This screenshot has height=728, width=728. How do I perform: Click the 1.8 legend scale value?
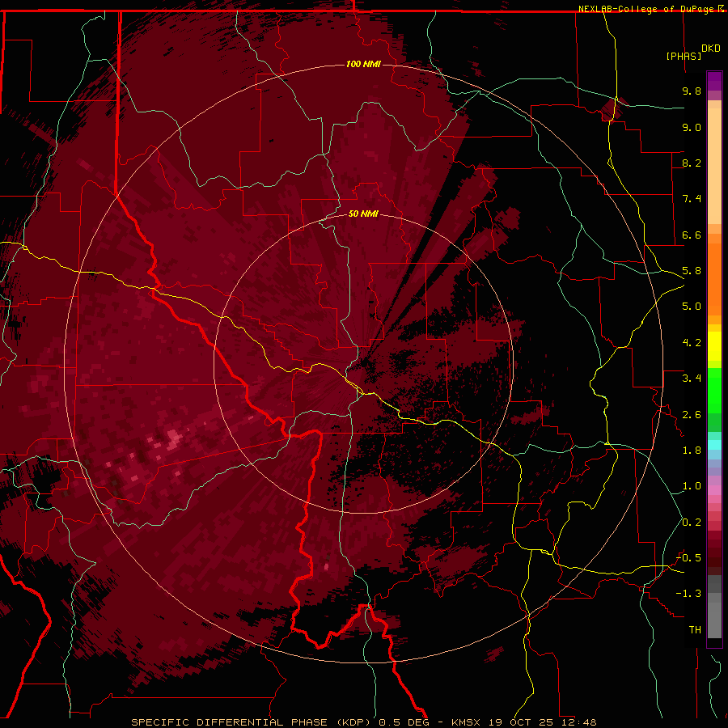point(692,451)
